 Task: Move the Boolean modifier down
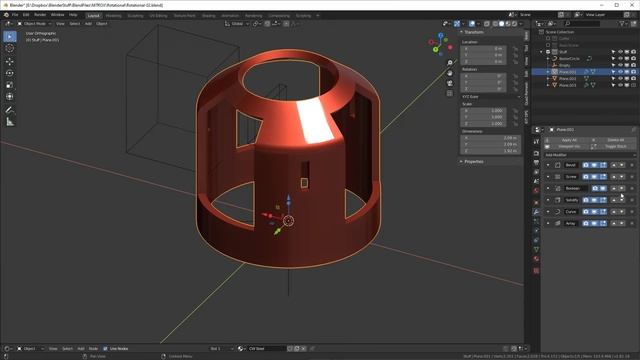pyautogui.click(x=622, y=188)
